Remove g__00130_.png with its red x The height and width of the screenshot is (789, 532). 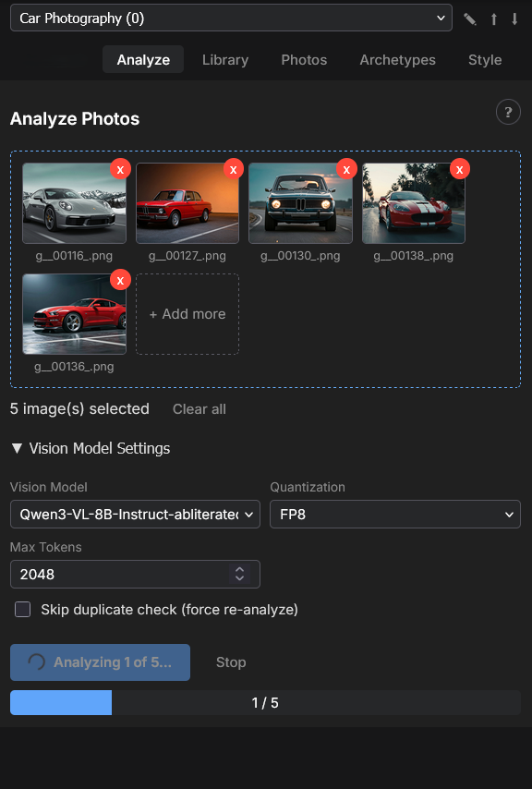click(x=346, y=170)
